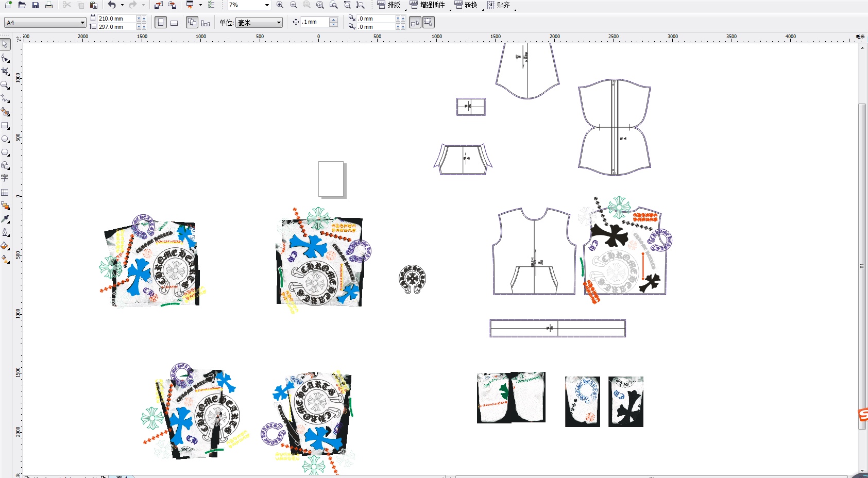Viewport: 868px width, 478px height.
Task: Open the 贴齐 snapping menu
Action: click(x=499, y=5)
